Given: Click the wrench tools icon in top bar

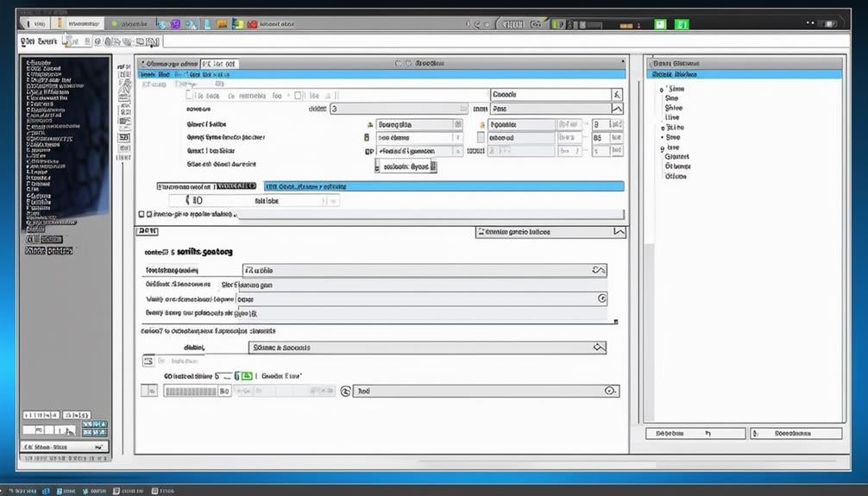Looking at the screenshot, I should click(192, 24).
